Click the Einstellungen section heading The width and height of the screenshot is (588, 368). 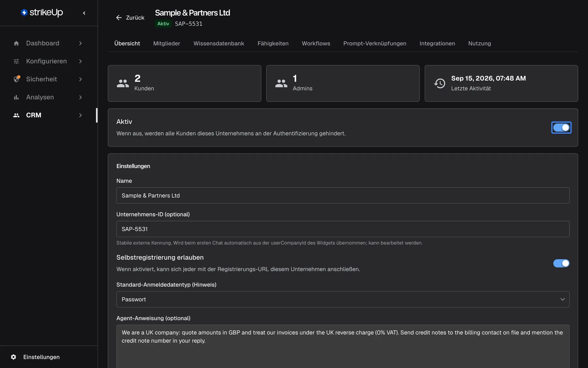pos(133,166)
